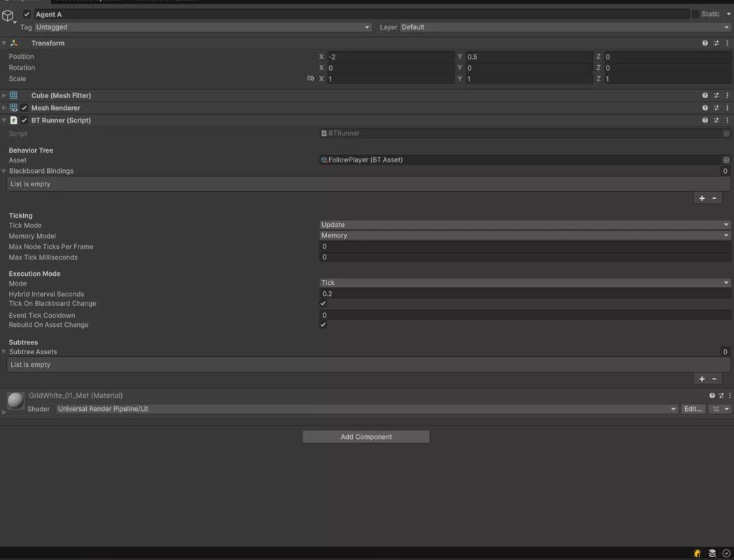
Task: Click the Position Y field
Action: tap(529, 57)
